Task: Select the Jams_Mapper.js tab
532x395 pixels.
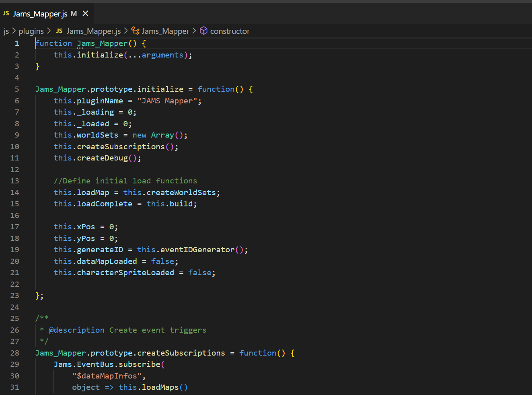Action: click(47, 14)
